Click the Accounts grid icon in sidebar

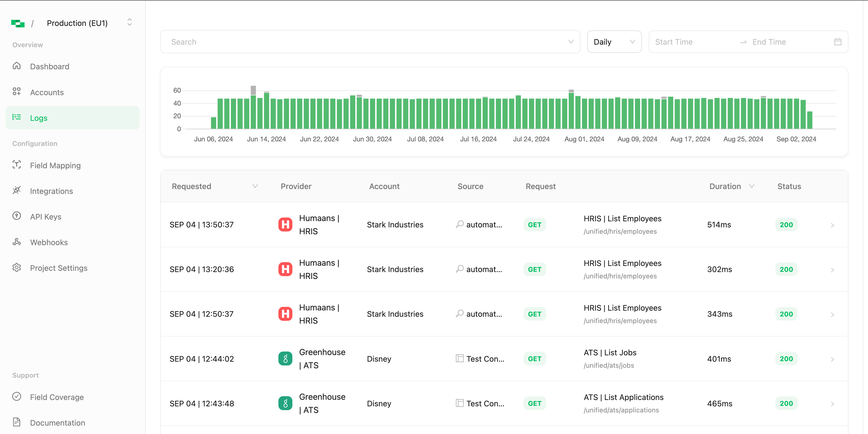click(16, 92)
